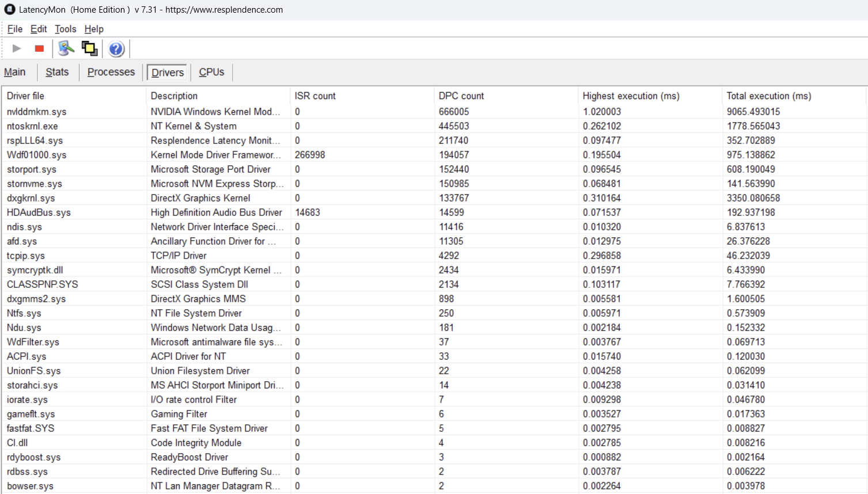The width and height of the screenshot is (868, 494).
Task: Click the LatencyMon title bar app icon
Action: coord(9,10)
